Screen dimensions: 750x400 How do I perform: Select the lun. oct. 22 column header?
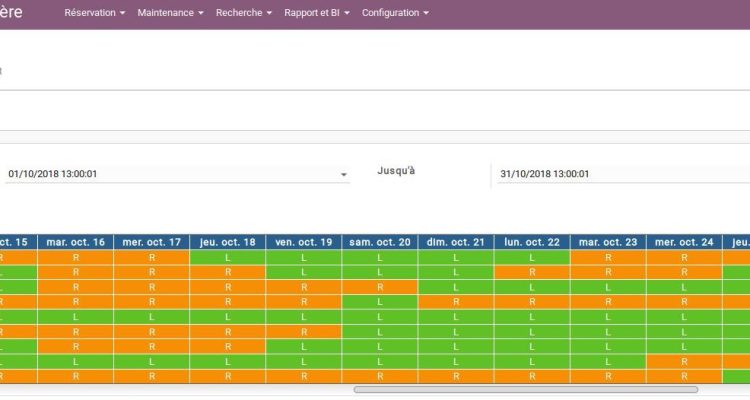pos(532,242)
